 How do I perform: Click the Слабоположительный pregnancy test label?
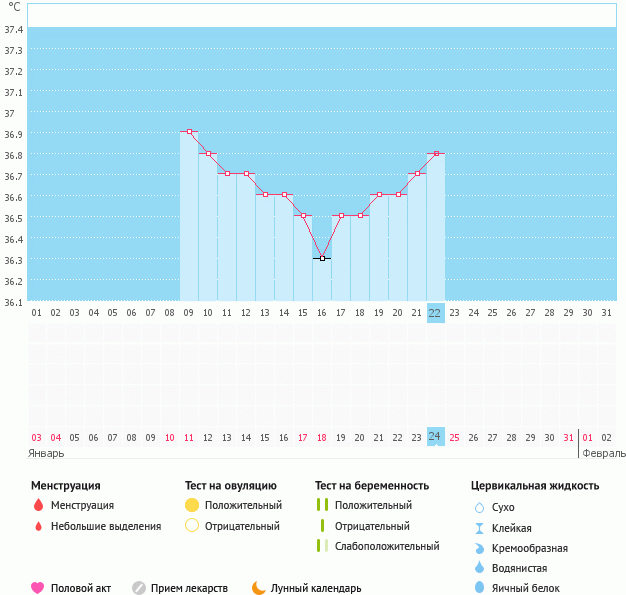[387, 546]
